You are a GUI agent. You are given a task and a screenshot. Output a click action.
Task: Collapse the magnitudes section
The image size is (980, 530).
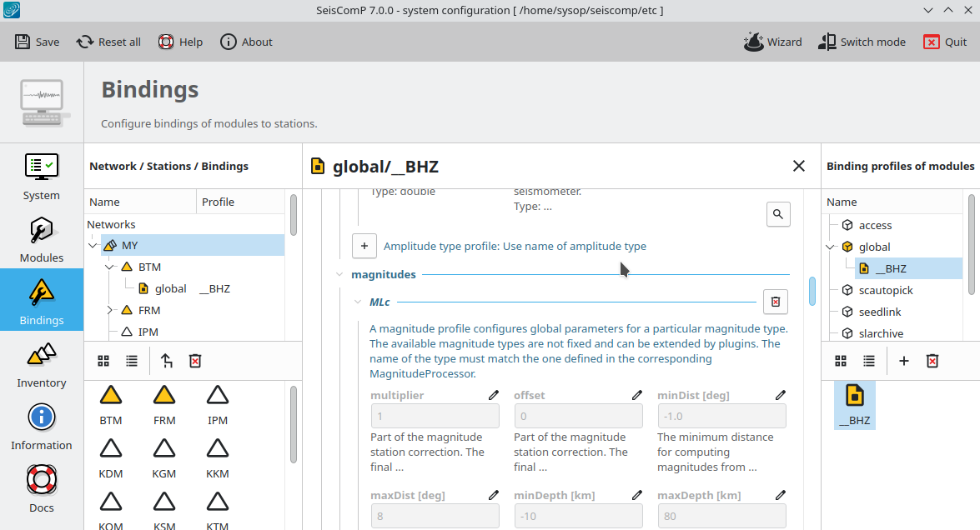[x=339, y=274]
